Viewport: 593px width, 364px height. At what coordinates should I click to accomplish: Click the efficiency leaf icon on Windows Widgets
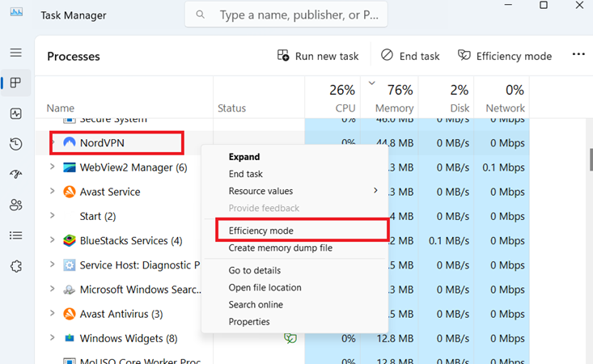coord(290,338)
